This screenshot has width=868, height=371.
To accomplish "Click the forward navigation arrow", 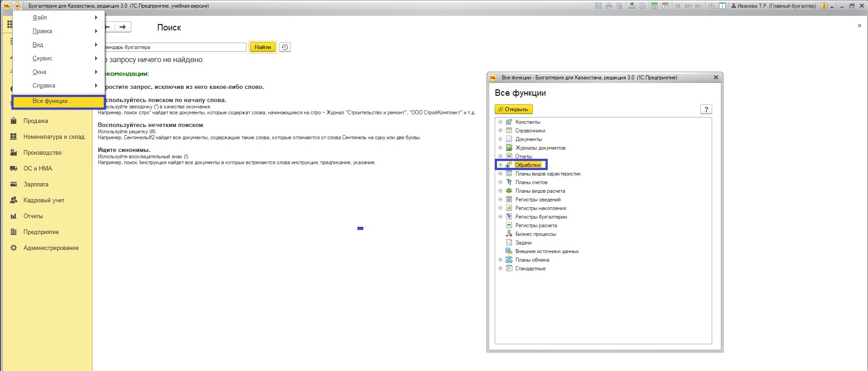I will coord(123,27).
